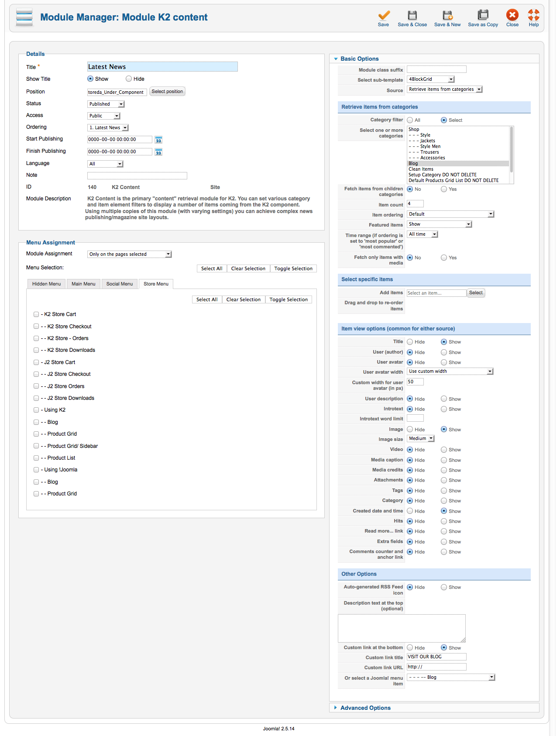
Task: Click the Save checkmark icon
Action: [384, 15]
